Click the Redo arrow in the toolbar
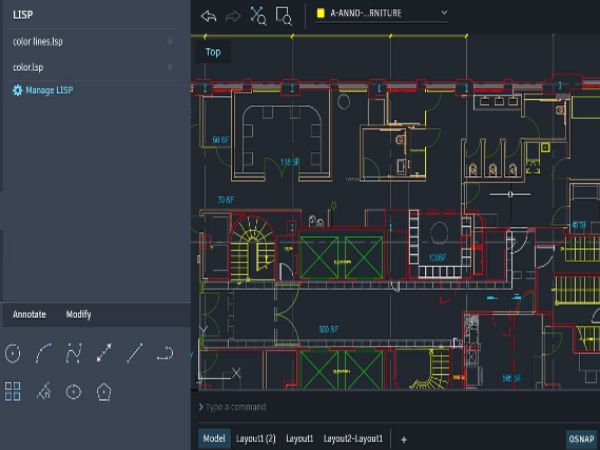The width and height of the screenshot is (600, 450). click(x=233, y=16)
